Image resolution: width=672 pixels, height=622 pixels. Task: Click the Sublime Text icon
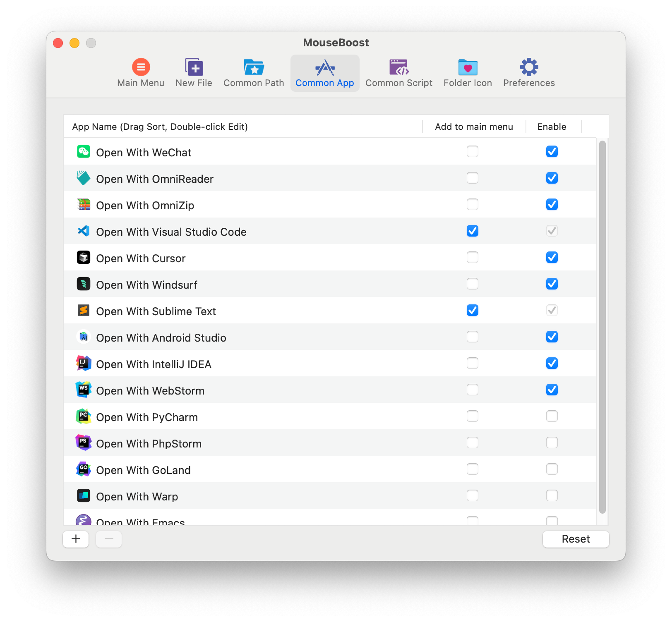pos(84,311)
